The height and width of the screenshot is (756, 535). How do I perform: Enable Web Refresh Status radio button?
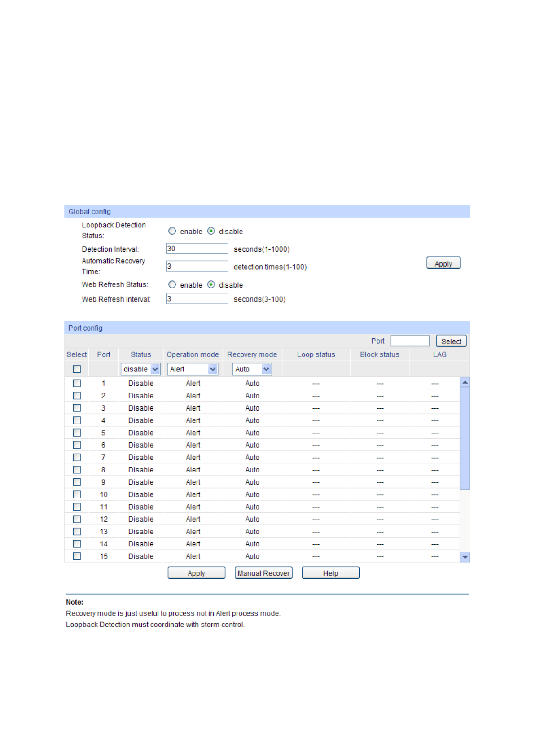click(172, 284)
